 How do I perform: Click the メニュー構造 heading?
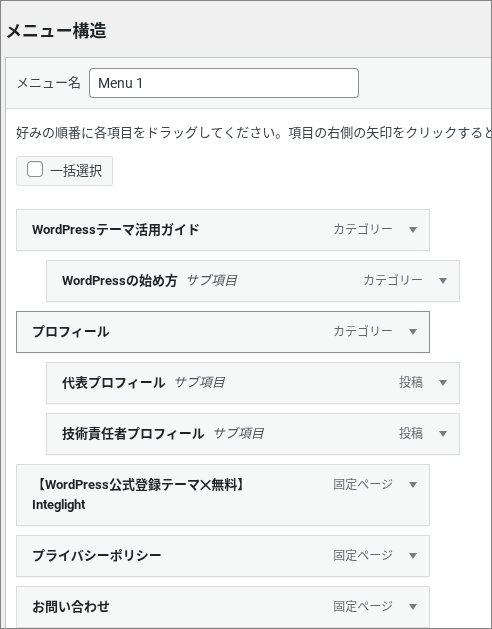point(57,30)
